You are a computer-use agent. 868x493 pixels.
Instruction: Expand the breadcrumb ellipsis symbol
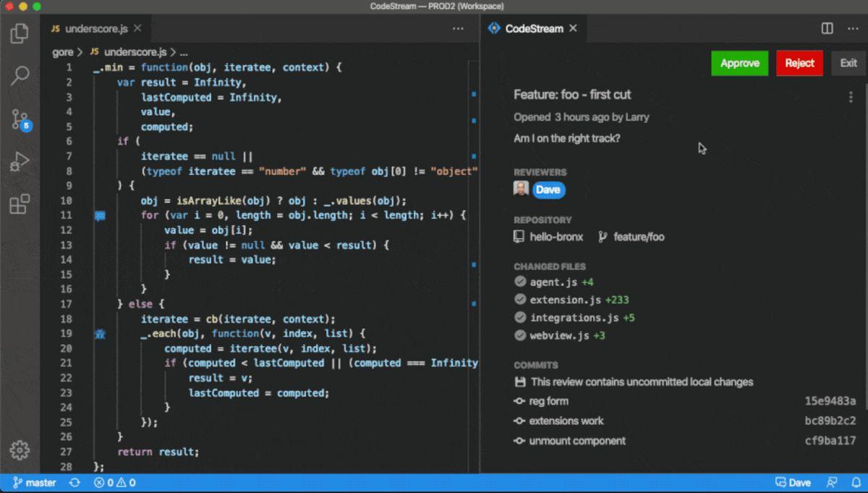(x=184, y=52)
